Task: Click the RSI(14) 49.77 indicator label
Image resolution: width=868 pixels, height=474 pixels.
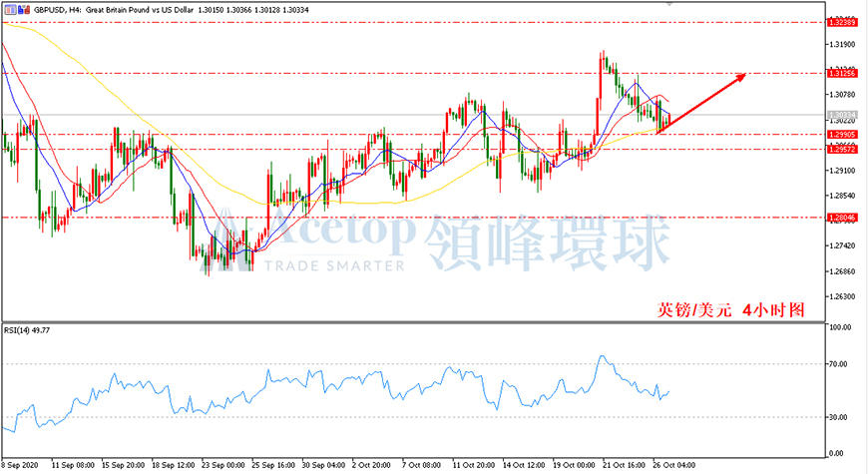Action: point(27,330)
